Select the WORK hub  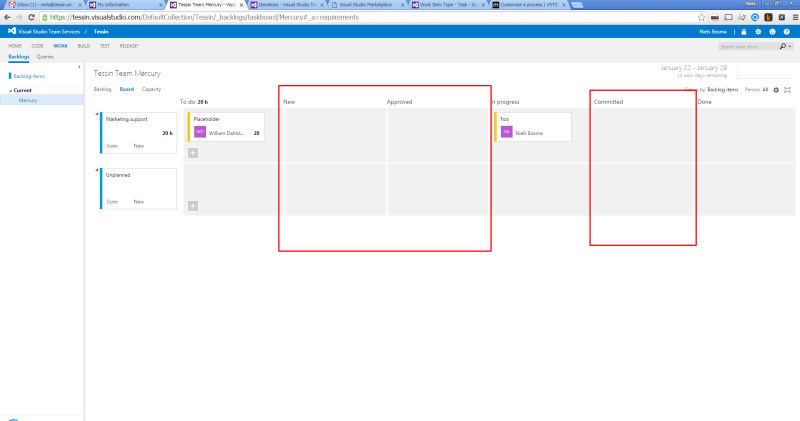[x=60, y=46]
